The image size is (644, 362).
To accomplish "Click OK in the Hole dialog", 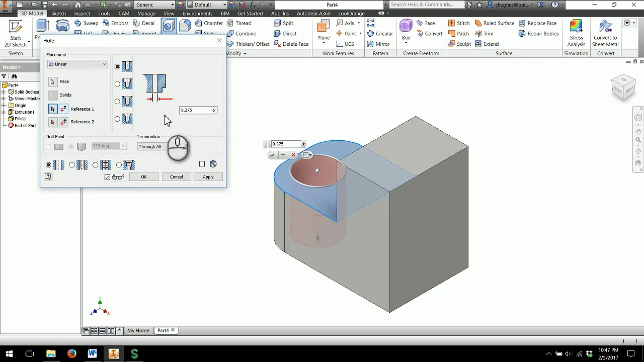I will 144,177.
